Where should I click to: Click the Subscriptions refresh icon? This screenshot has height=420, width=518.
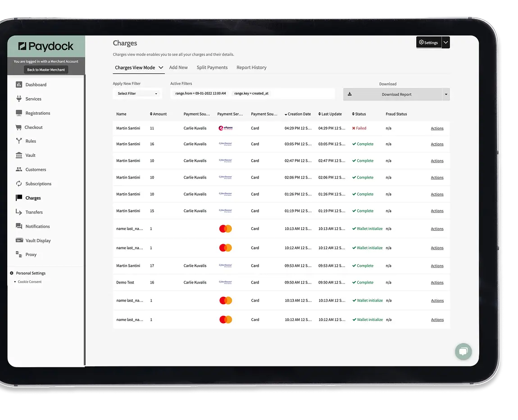19,183
